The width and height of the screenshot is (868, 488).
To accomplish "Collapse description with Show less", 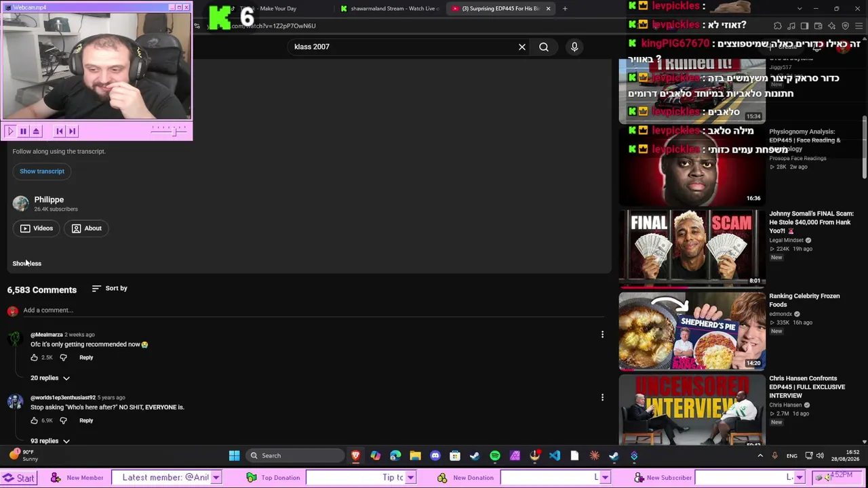I will [27, 264].
